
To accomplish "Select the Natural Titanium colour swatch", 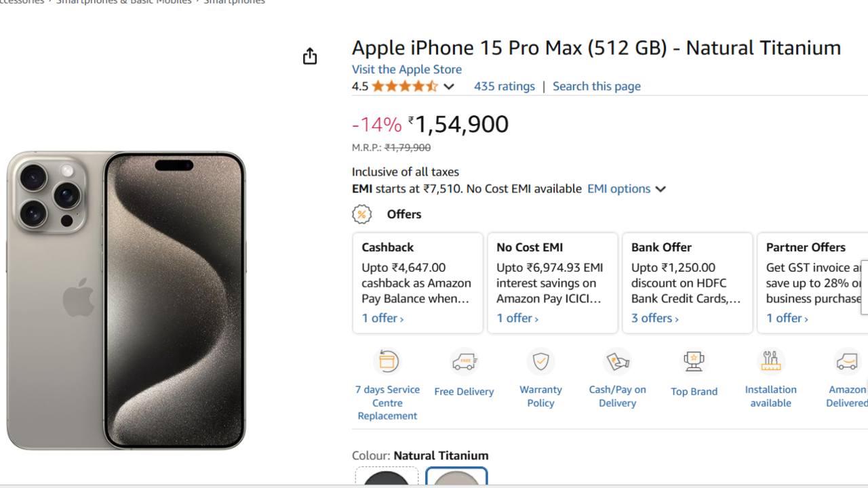I will (x=456, y=479).
